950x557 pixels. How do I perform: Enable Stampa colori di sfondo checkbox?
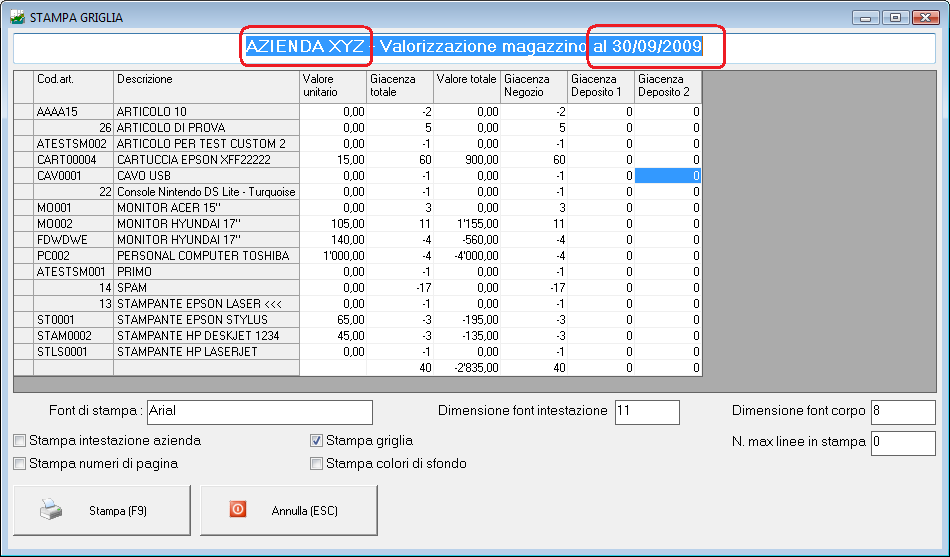coord(316,464)
